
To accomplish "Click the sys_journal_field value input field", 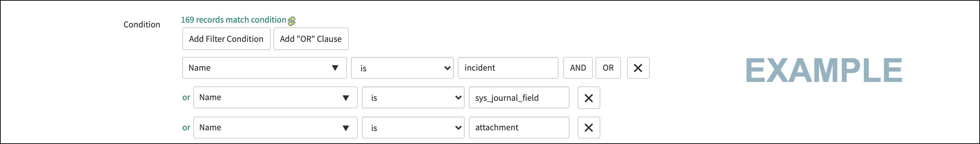I will click(x=518, y=98).
